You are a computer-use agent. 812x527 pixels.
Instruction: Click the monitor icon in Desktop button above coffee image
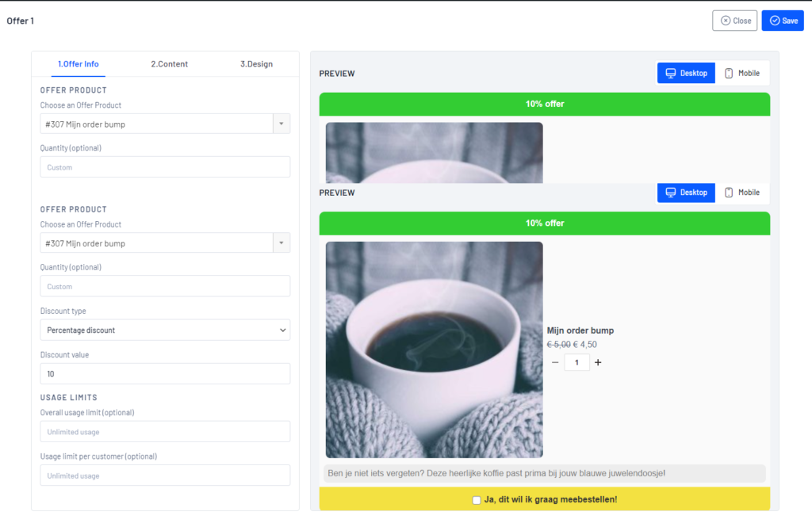click(x=671, y=193)
